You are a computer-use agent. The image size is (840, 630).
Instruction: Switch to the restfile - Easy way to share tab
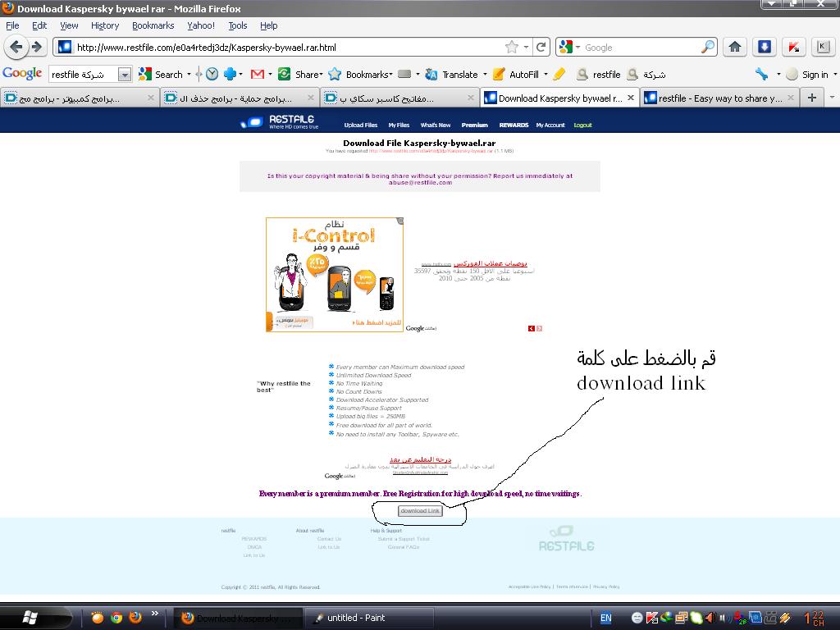click(x=719, y=98)
